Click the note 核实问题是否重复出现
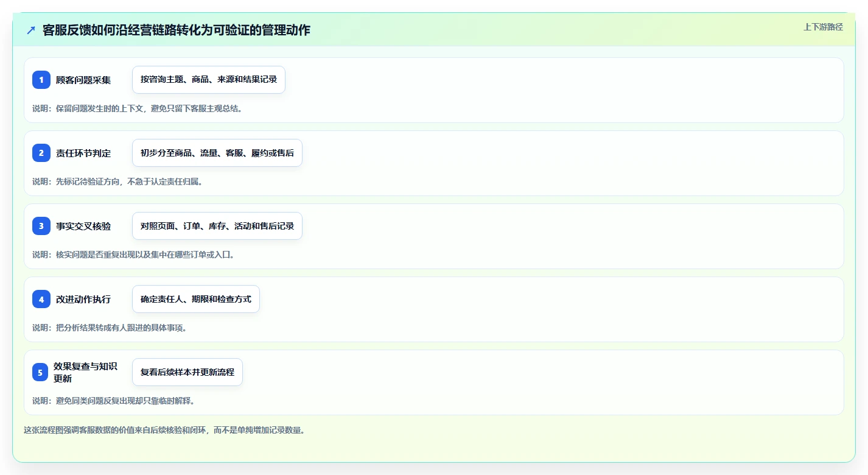The width and height of the screenshot is (868, 475). (133, 255)
